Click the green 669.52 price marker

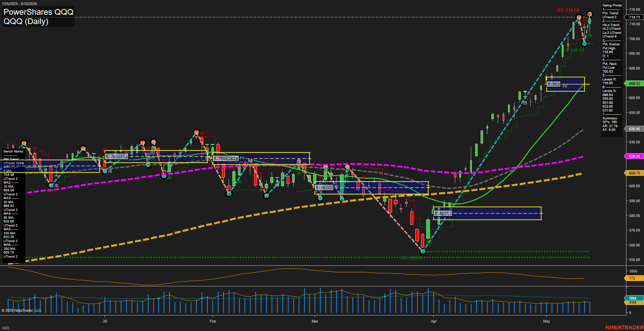point(634,84)
